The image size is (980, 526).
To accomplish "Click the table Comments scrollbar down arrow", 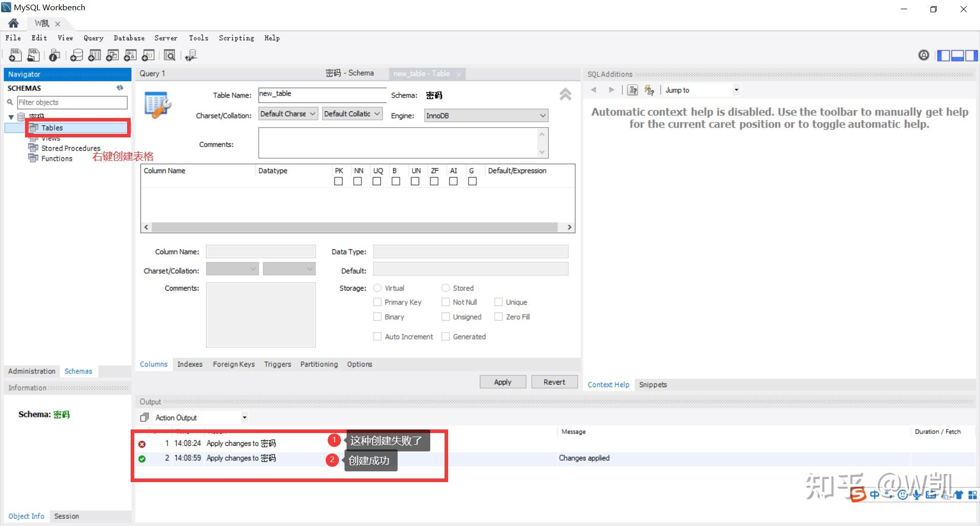I will pyautogui.click(x=542, y=152).
